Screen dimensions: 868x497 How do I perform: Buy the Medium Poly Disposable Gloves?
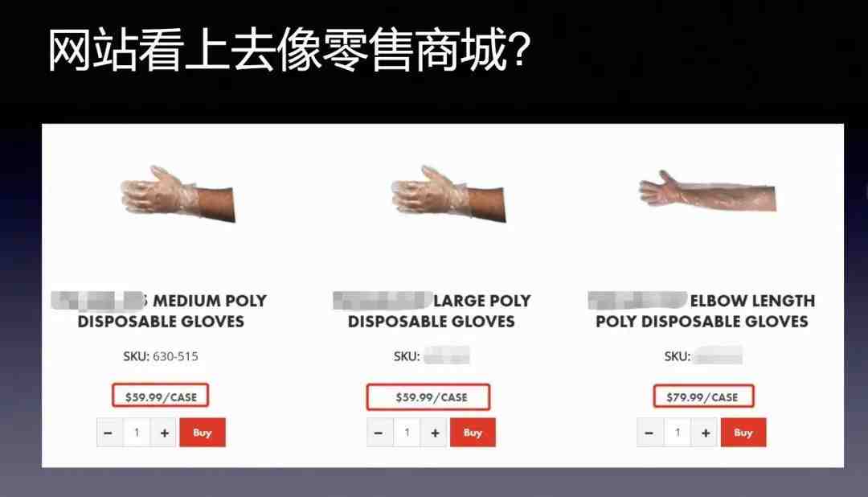[202, 432]
